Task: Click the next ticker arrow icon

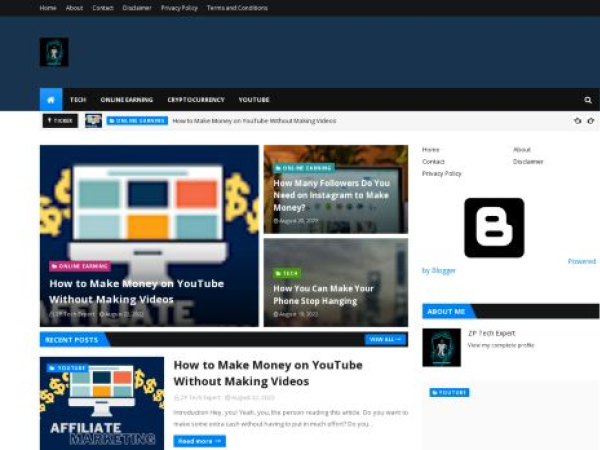Action: pyautogui.click(x=591, y=121)
